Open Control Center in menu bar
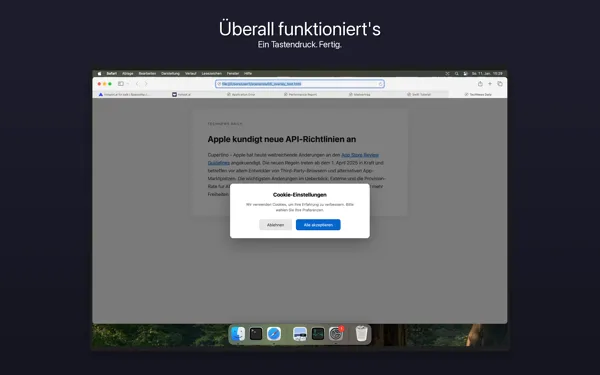Image resolution: width=600 pixels, height=375 pixels. (x=465, y=73)
